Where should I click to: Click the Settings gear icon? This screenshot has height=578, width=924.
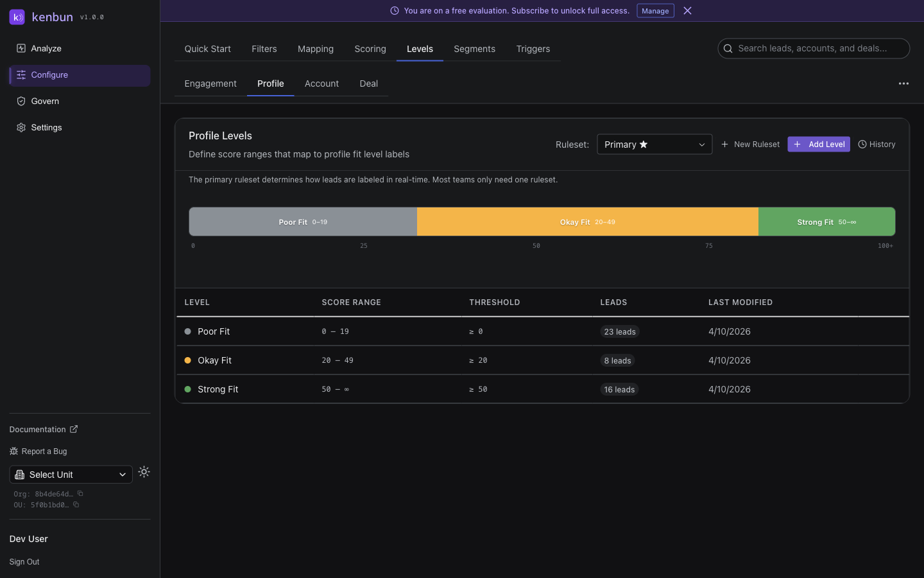(x=21, y=127)
